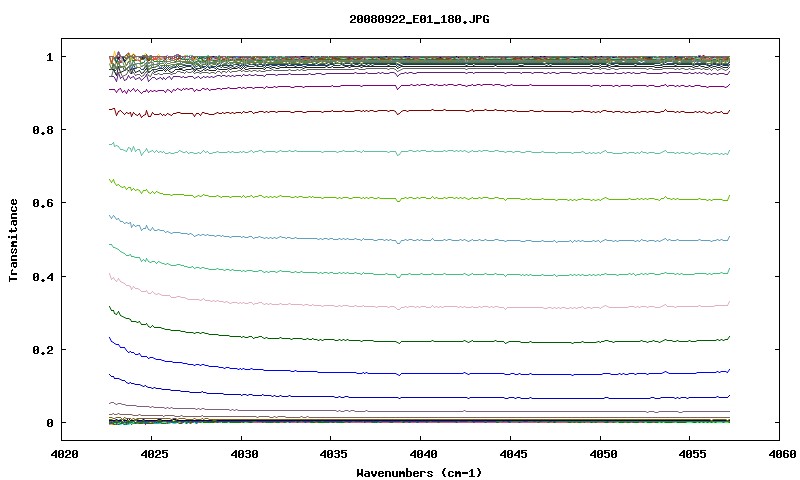This screenshot has width=800, height=480.
Task: Click the y-axis tick label 0.6
Action: (43, 203)
